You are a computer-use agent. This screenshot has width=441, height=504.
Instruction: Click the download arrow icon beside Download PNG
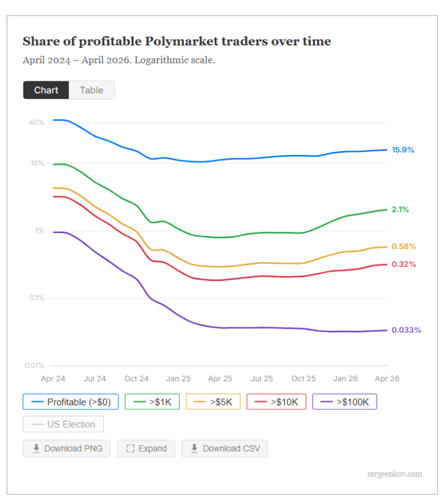tap(37, 449)
